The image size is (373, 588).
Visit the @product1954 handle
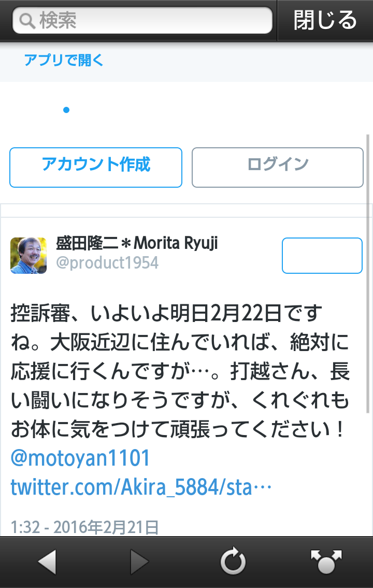[107, 262]
